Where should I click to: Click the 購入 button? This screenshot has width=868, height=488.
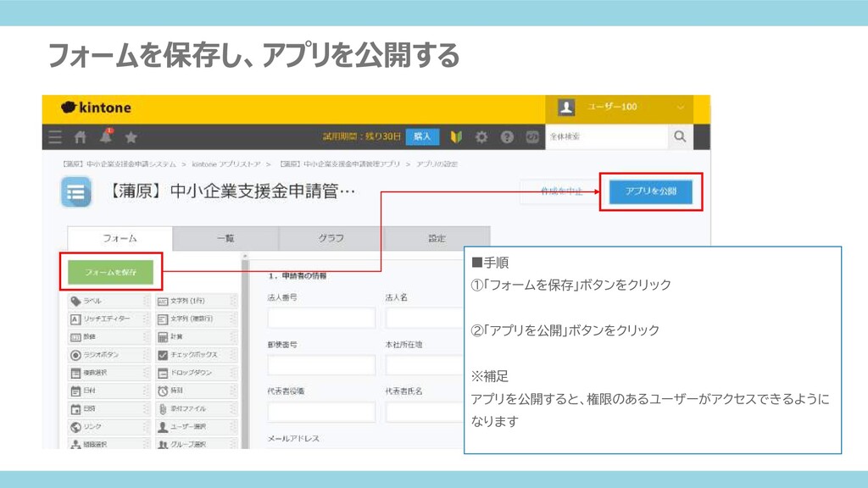coord(422,136)
